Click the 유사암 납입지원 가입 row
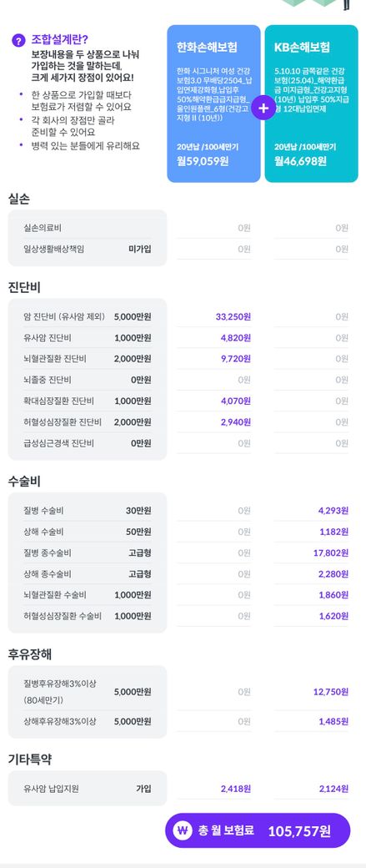This screenshot has width=366, height=868. 88,788
